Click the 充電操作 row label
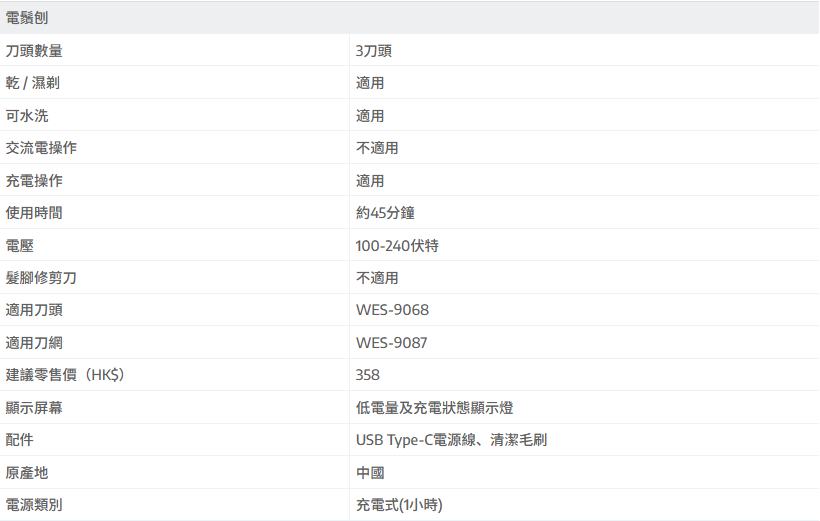The width and height of the screenshot is (820, 521). 34,181
